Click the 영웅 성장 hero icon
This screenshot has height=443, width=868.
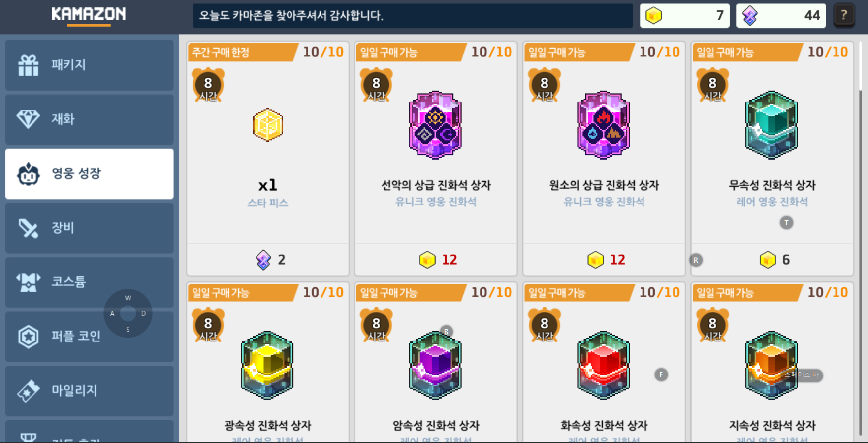(28, 173)
